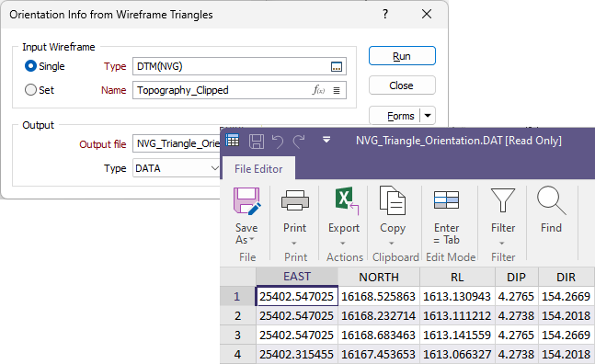Select the Single radio button
This screenshot has height=364, width=595.
tap(30, 66)
